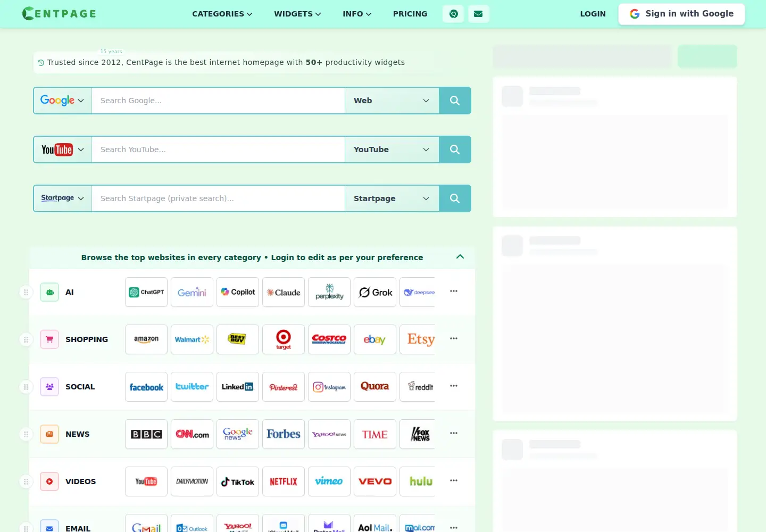Open the Facebook tile
The width and height of the screenshot is (766, 532).
(x=146, y=387)
